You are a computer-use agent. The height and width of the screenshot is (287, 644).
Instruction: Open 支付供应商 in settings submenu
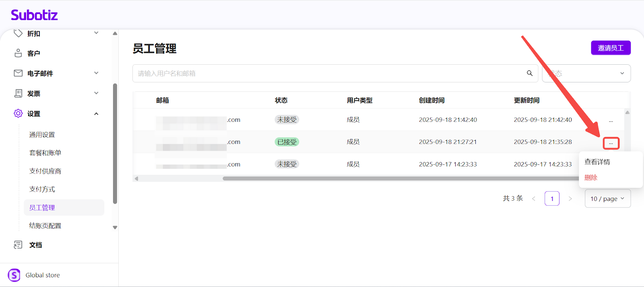[45, 171]
